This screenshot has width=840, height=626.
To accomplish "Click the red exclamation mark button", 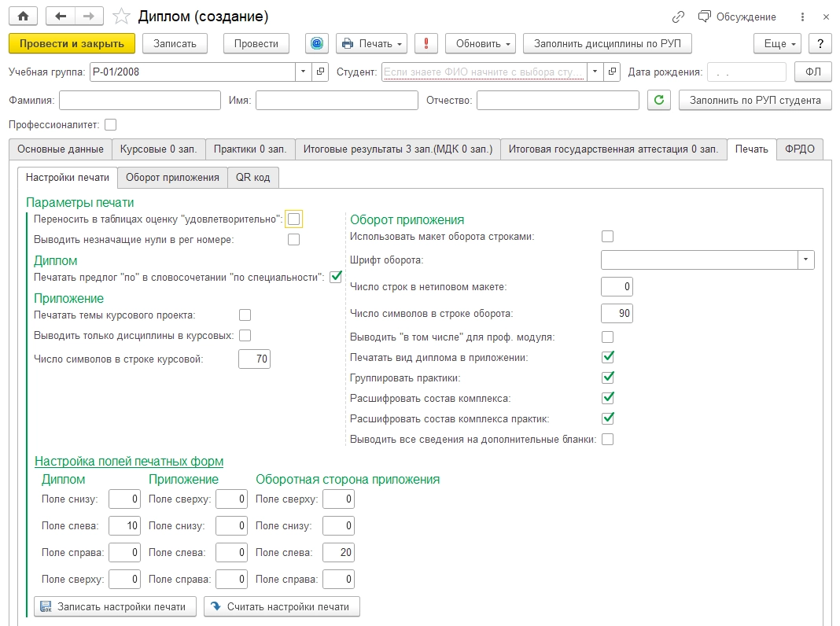I will (x=426, y=43).
